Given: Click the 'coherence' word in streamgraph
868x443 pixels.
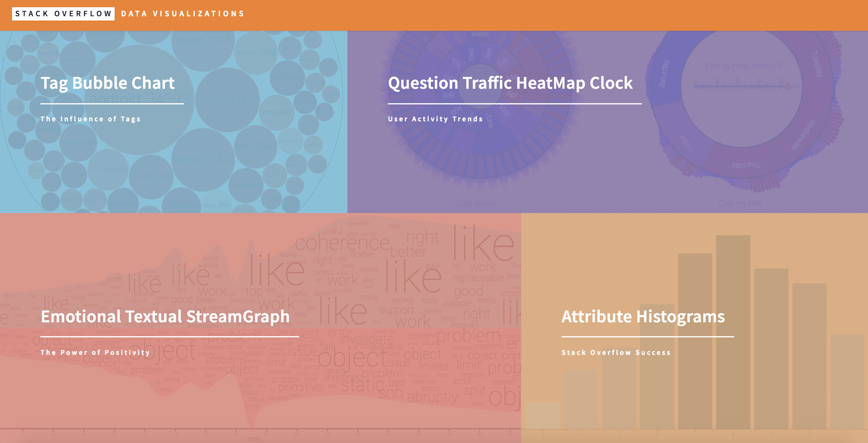Looking at the screenshot, I should tap(343, 243).
